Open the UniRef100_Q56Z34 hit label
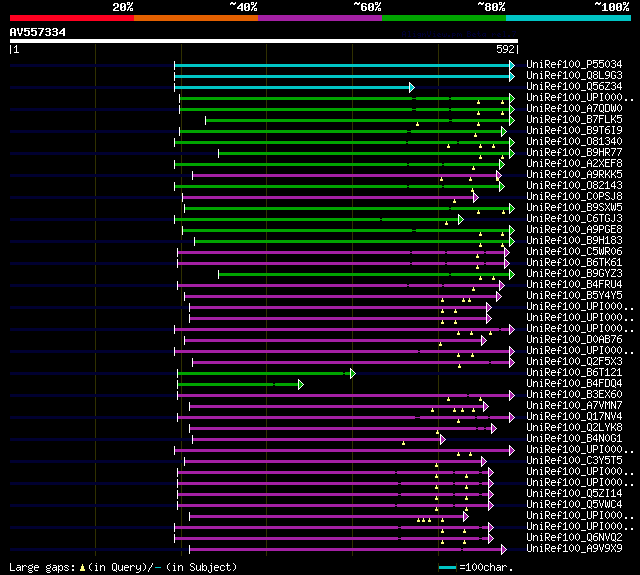 [x=574, y=87]
